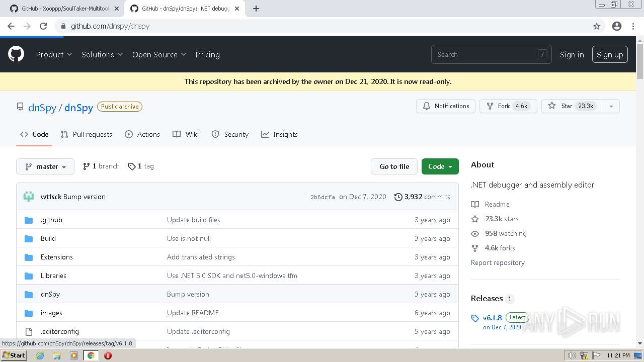Bookmark this page with star icon
The height and width of the screenshot is (362, 644).
[x=597, y=26]
